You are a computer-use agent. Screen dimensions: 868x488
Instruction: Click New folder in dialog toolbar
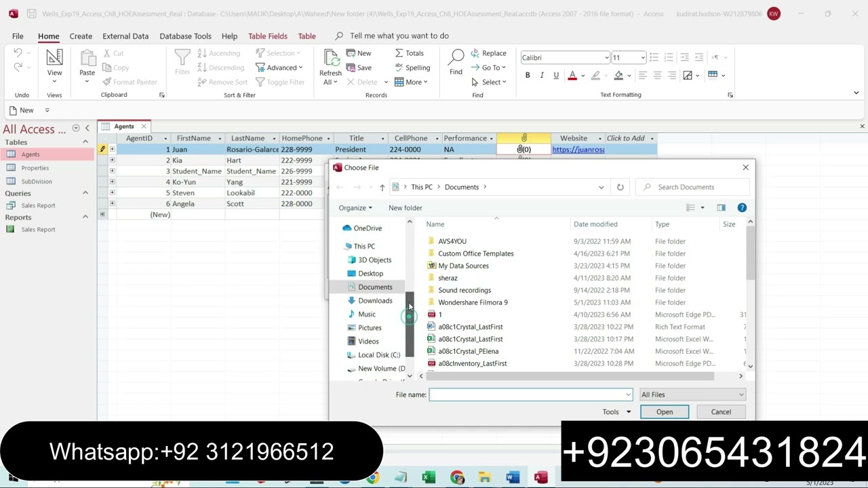pyautogui.click(x=406, y=208)
